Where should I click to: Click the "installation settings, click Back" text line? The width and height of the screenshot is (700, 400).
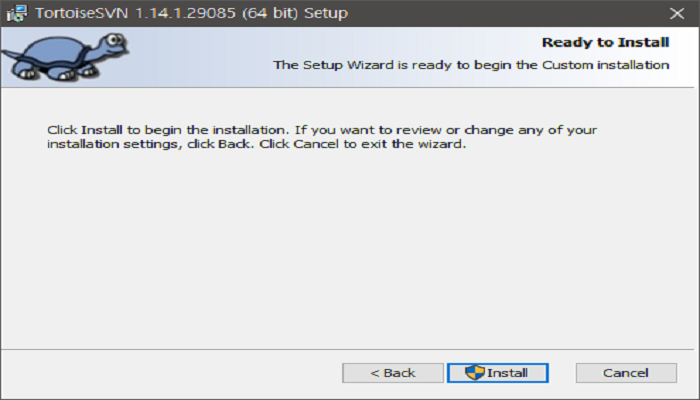(x=257, y=144)
